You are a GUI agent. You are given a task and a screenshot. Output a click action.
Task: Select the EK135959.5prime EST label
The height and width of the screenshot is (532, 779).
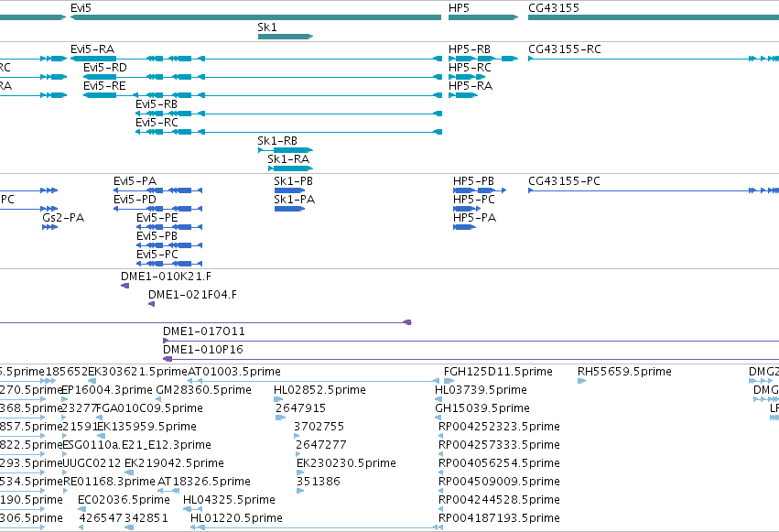[x=146, y=427]
